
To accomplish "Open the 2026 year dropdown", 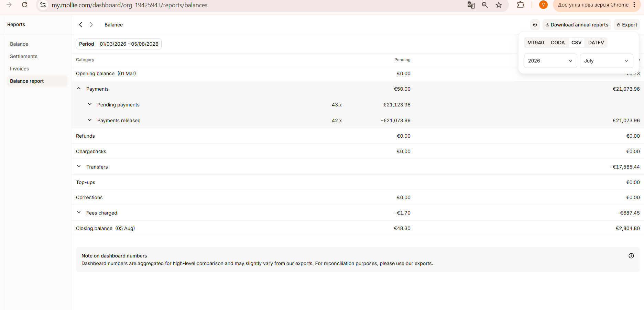I will (x=550, y=61).
